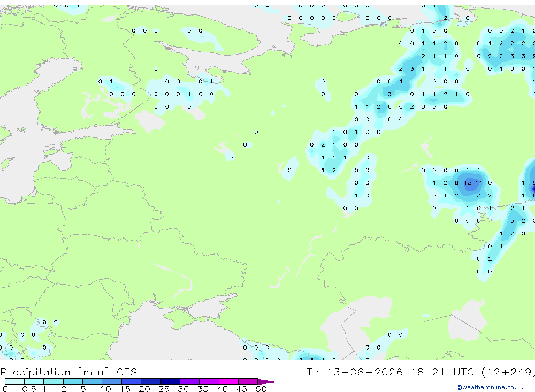
Task: Click the "30" legend label
Action: pyautogui.click(x=183, y=389)
